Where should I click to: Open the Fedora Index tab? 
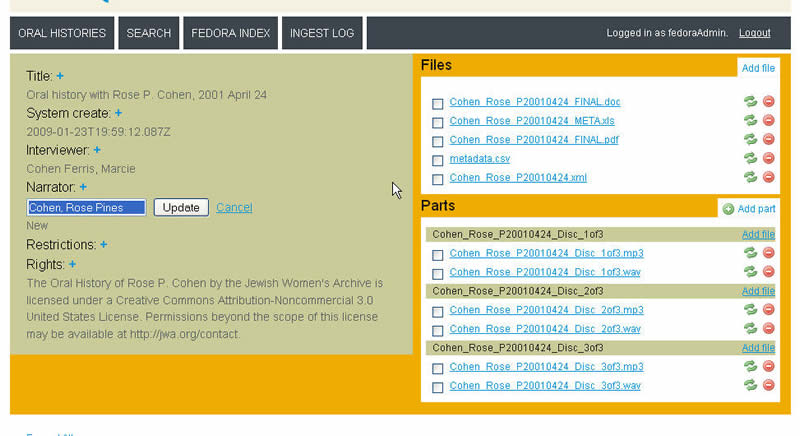pyautogui.click(x=231, y=33)
